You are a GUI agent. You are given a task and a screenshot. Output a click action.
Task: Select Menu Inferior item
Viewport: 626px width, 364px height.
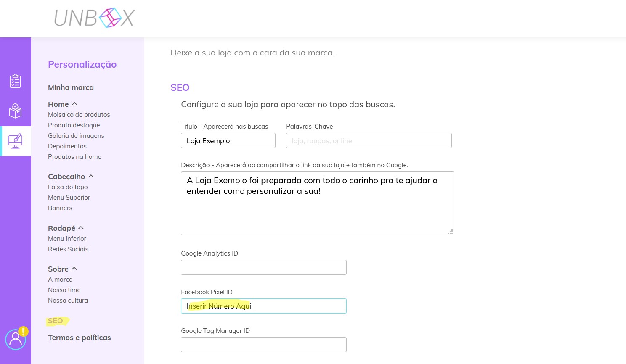tap(67, 239)
